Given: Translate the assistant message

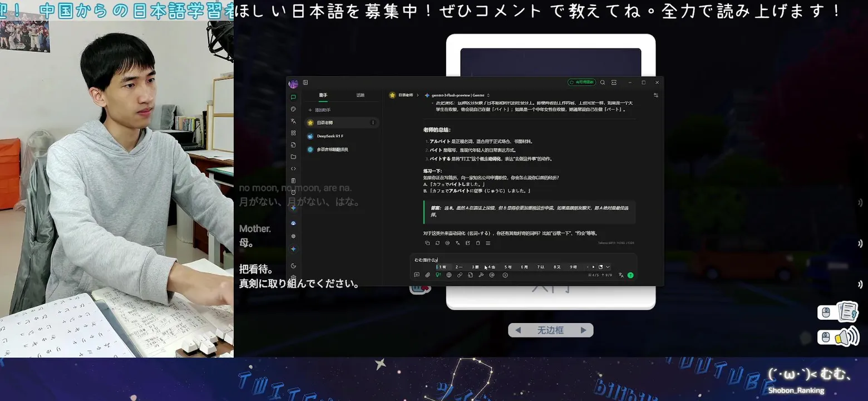Looking at the screenshot, I should [x=457, y=243].
